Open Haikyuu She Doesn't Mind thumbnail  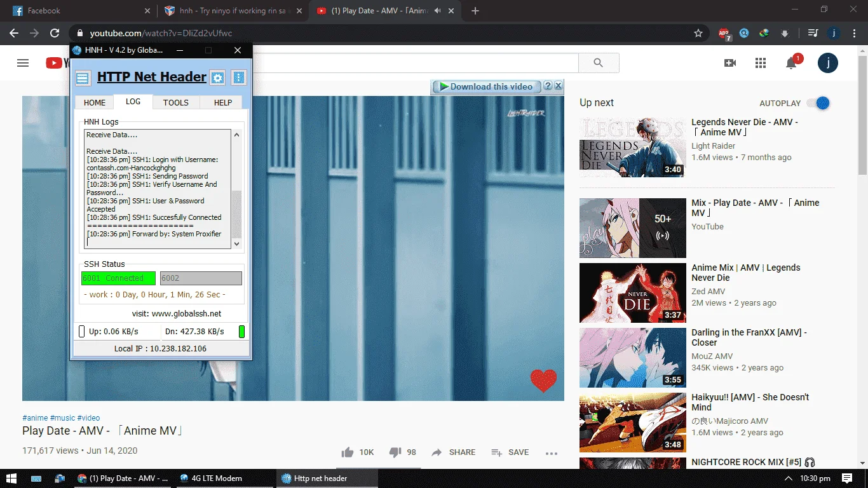[x=633, y=423]
